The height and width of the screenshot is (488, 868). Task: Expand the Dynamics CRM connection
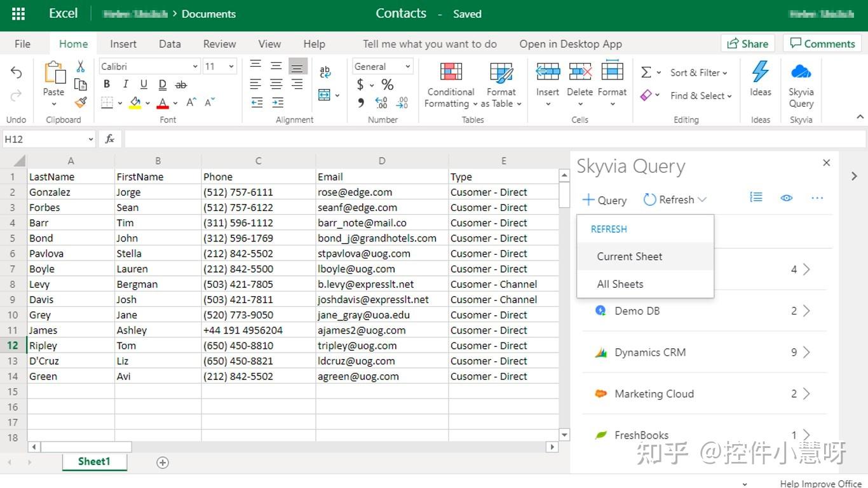coord(805,352)
